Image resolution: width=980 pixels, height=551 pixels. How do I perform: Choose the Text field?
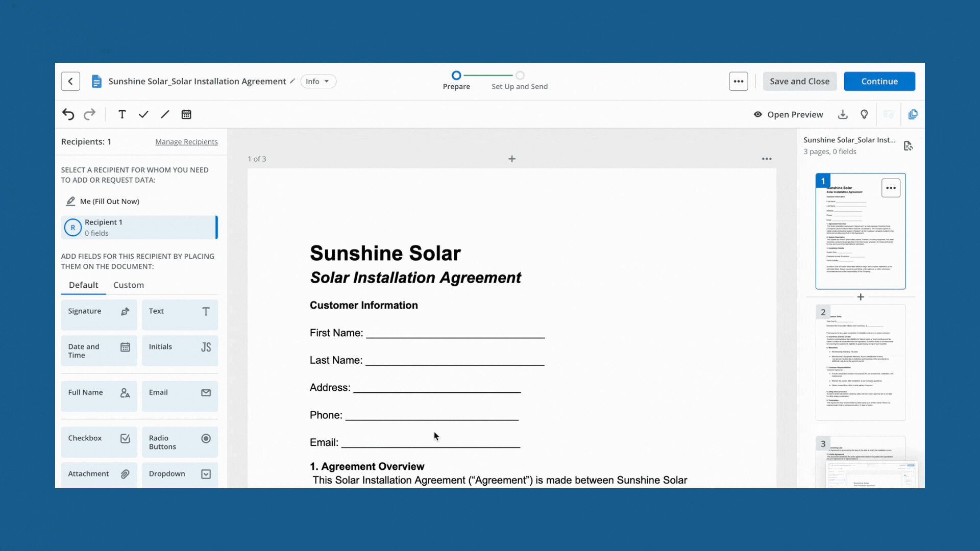coord(180,315)
